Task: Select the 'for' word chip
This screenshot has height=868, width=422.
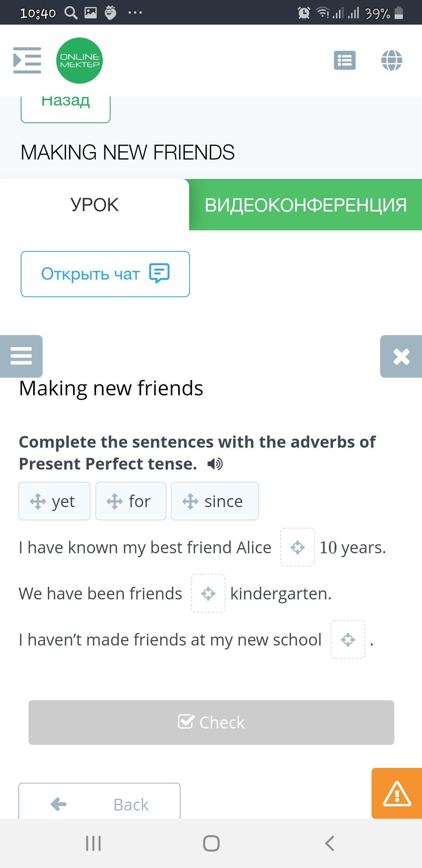Action: click(131, 501)
